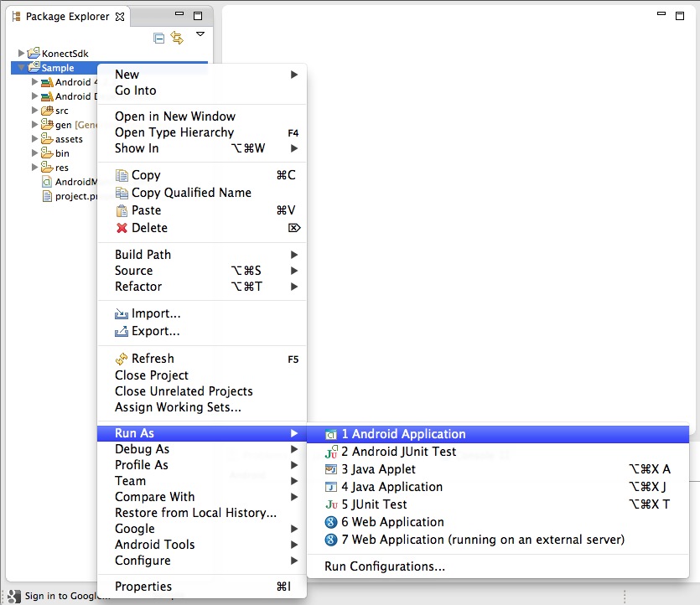
Task: Open the Debug As submenu
Action: pos(202,449)
